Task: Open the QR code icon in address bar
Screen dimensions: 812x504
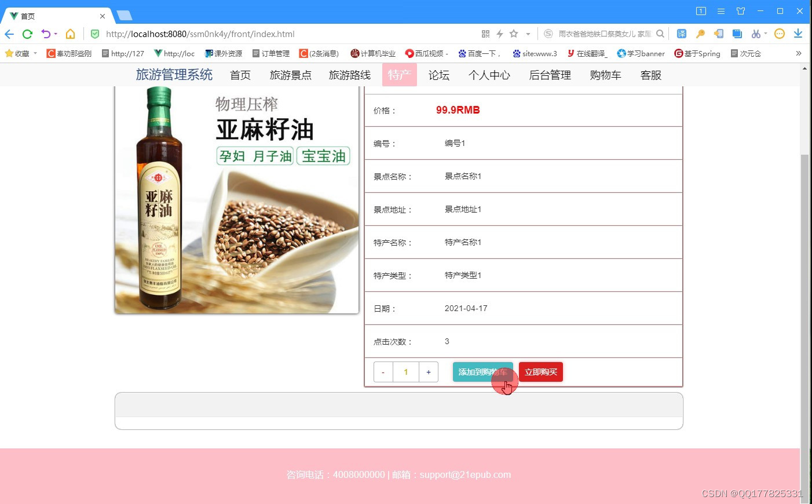Action: (485, 34)
